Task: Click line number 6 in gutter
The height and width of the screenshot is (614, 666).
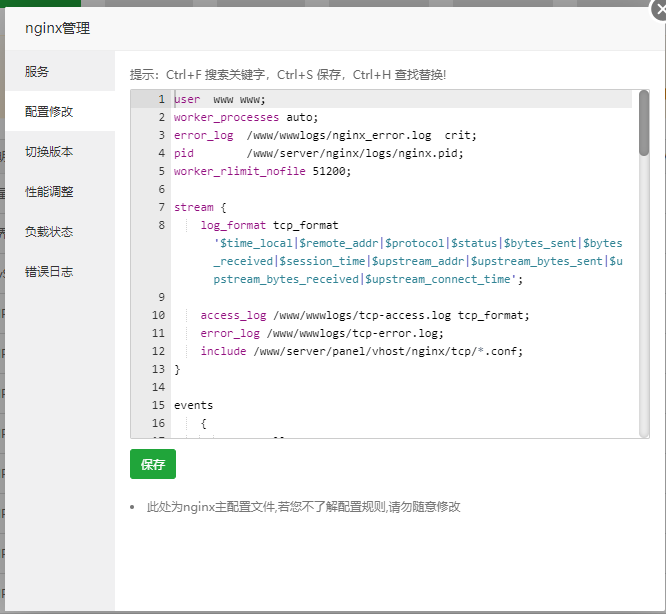Action: pos(161,189)
